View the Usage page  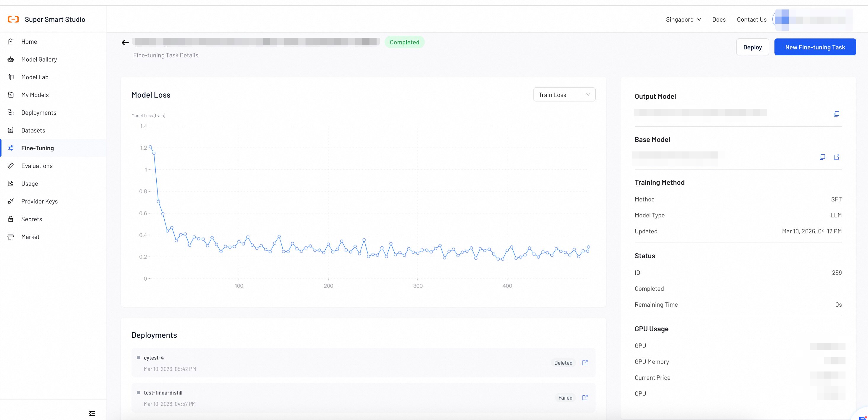[53, 183]
